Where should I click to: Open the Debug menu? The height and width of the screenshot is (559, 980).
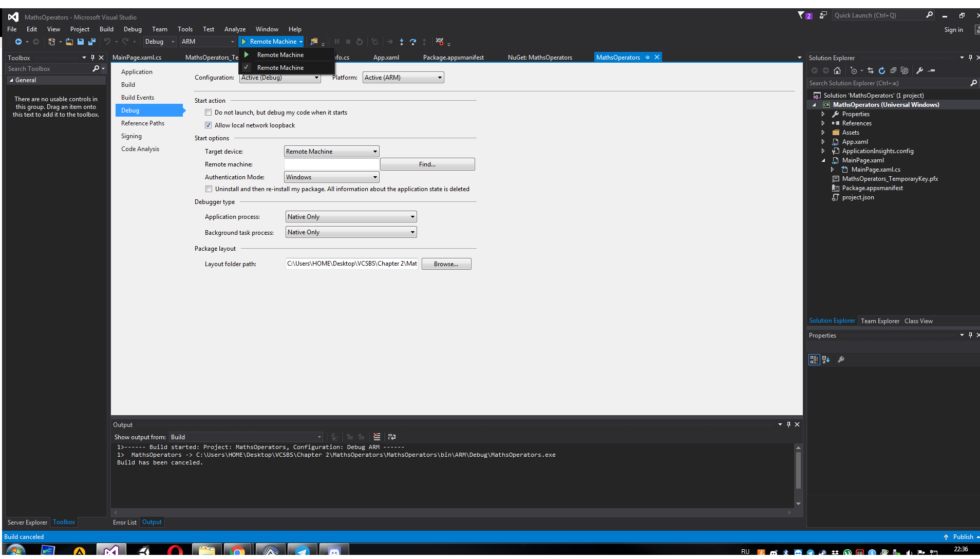(x=133, y=29)
